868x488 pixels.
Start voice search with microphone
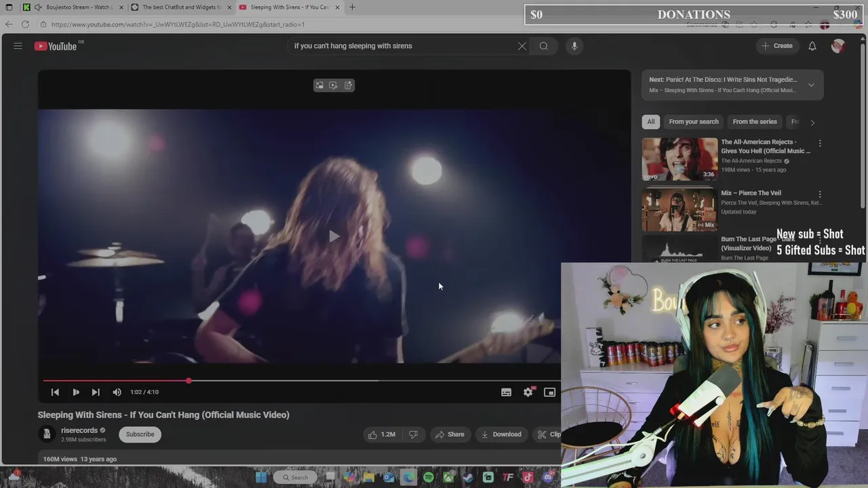click(574, 46)
